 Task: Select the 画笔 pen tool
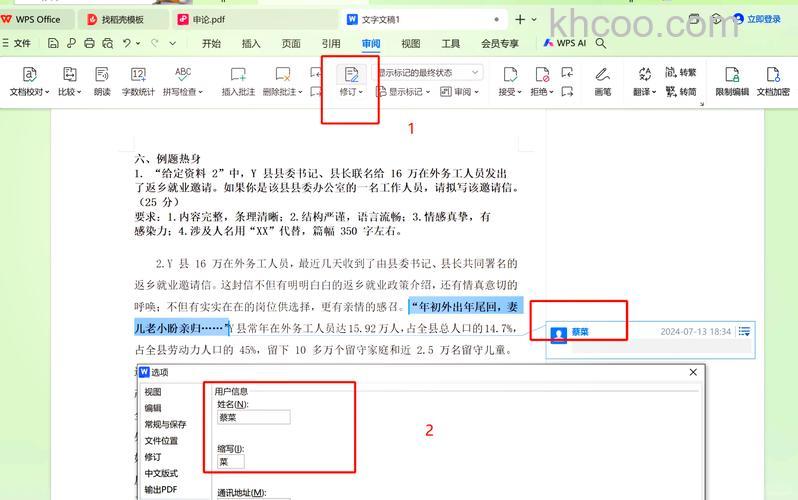[603, 81]
